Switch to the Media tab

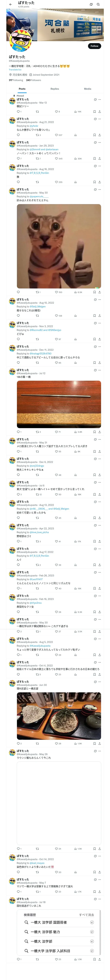[x=87, y=89]
